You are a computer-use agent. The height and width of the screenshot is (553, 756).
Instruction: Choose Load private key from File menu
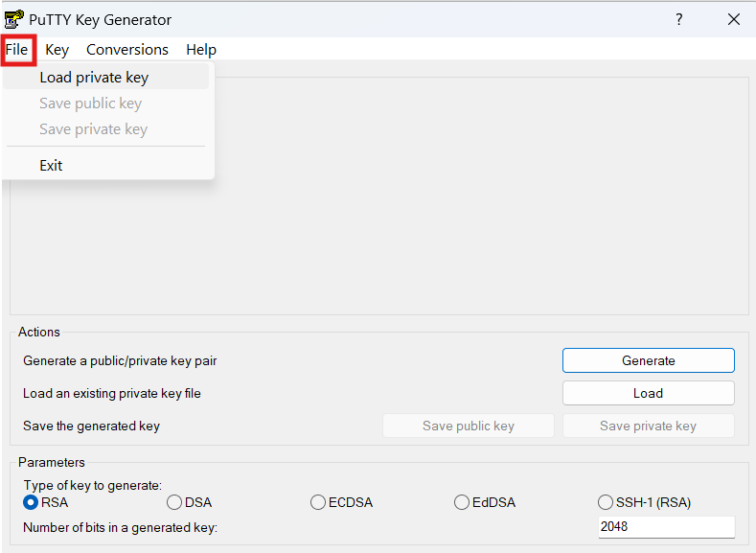click(x=106, y=77)
